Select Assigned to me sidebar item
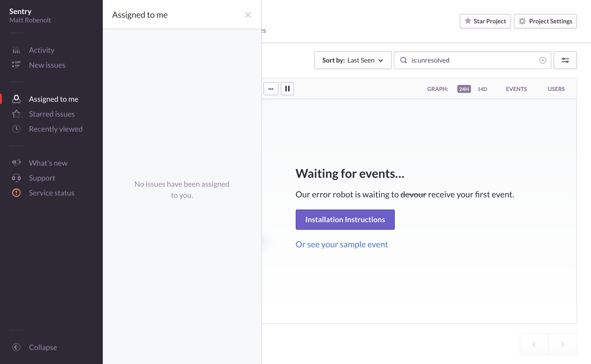The height and width of the screenshot is (364, 591). pos(53,99)
